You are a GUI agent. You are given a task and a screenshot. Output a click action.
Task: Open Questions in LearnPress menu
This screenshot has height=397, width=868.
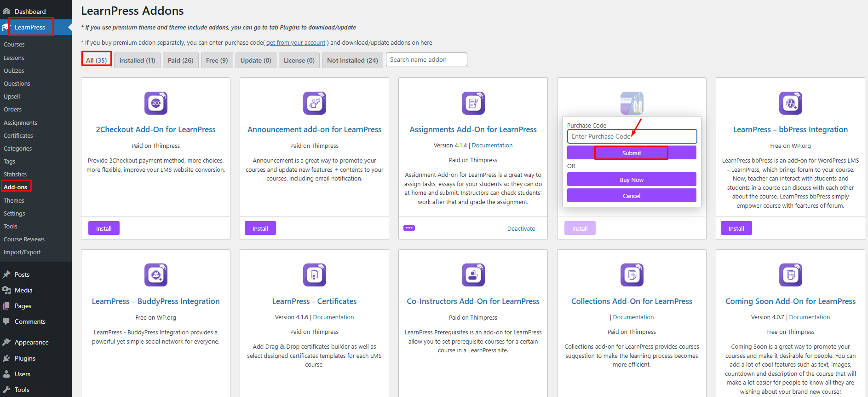point(17,83)
